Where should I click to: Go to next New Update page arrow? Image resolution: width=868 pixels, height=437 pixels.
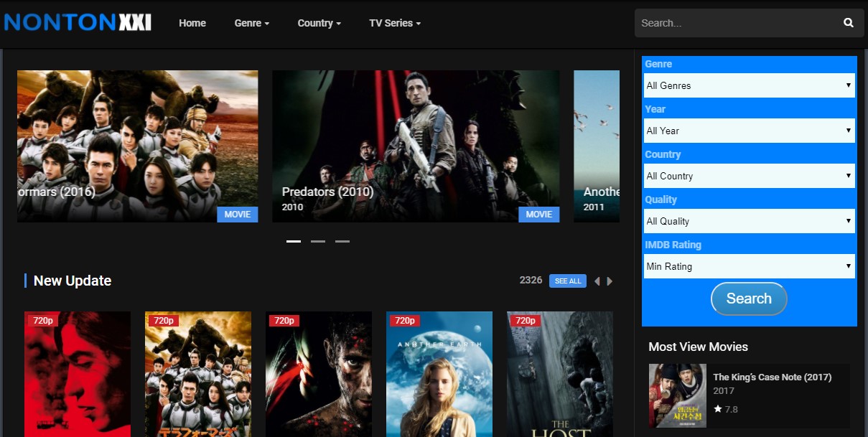610,281
